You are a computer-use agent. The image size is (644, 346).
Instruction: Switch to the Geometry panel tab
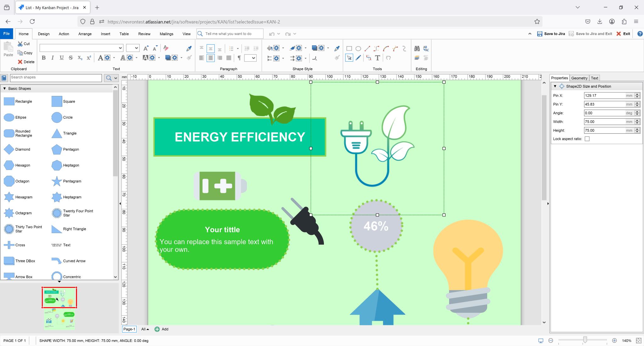(579, 78)
